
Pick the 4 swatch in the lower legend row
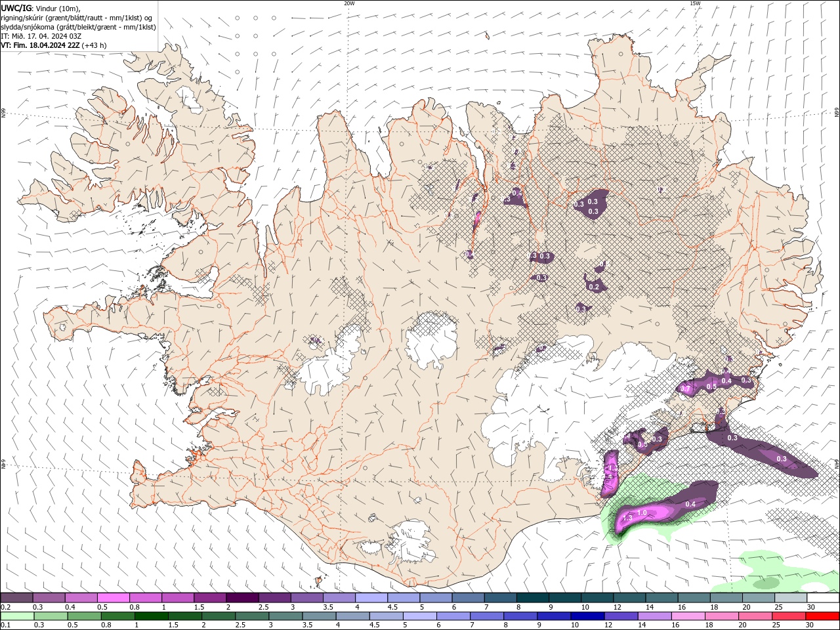click(x=352, y=616)
